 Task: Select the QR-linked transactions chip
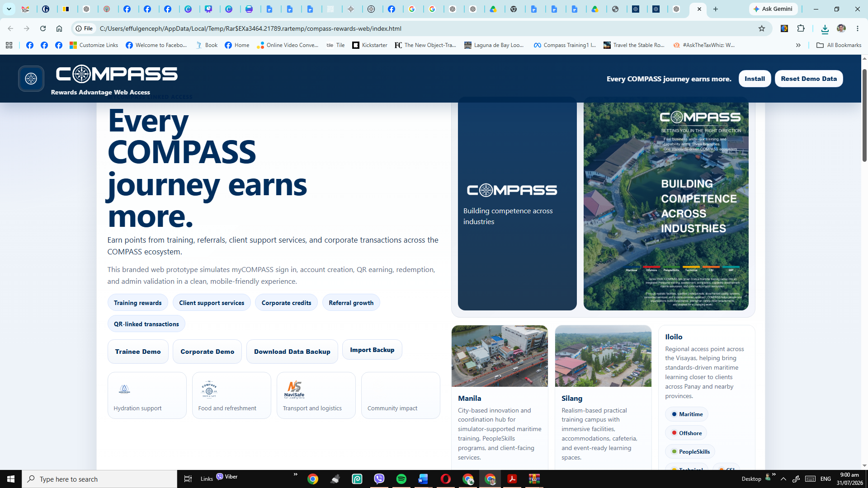pyautogui.click(x=146, y=324)
